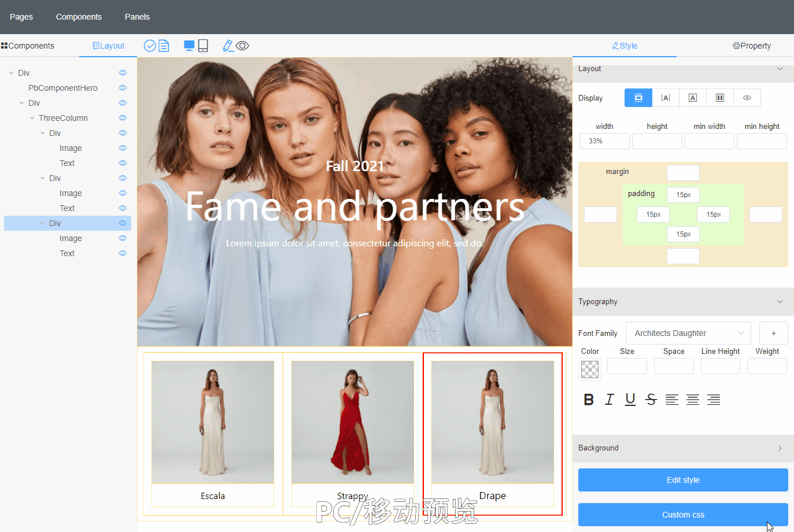Open the Pages menu
Image resolution: width=794 pixels, height=532 pixels.
tap(21, 17)
